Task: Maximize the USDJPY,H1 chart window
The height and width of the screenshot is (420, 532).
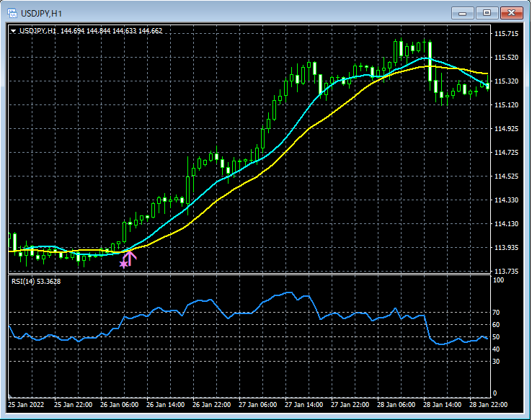Action: (x=487, y=13)
